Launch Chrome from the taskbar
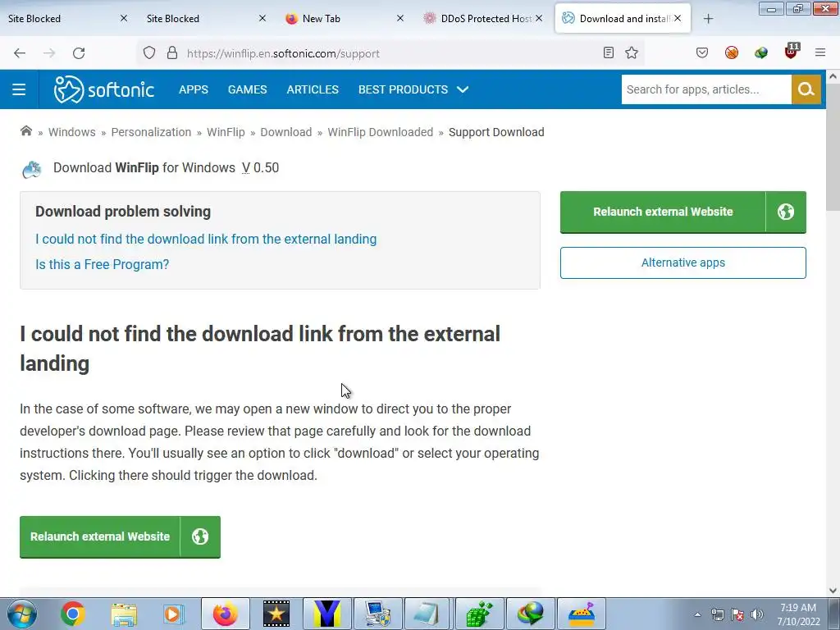 (73, 614)
